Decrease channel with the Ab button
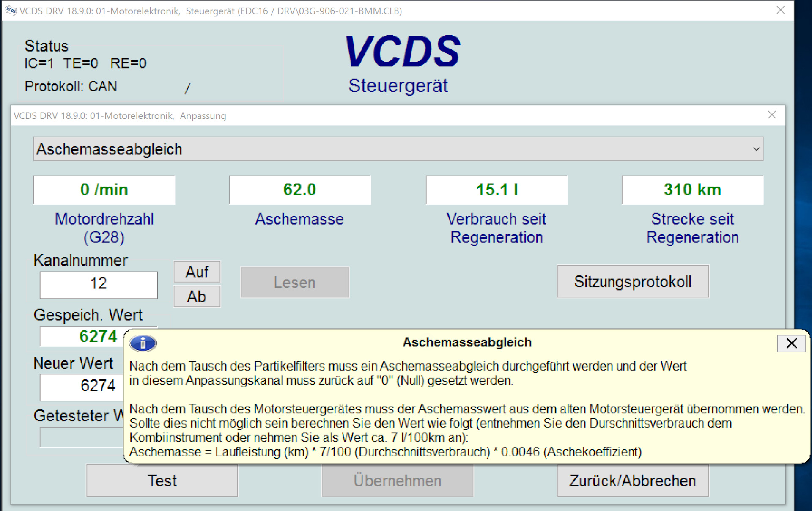Image resolution: width=812 pixels, height=511 pixels. point(197,296)
